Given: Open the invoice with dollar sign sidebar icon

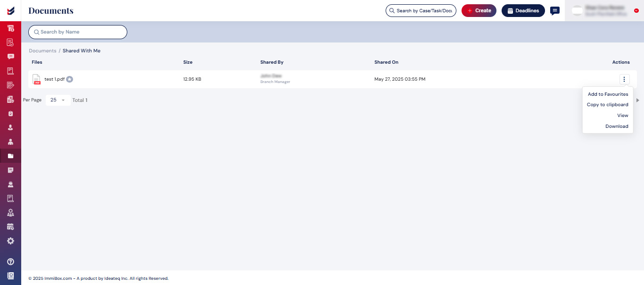Looking at the screenshot, I should click(10, 28).
